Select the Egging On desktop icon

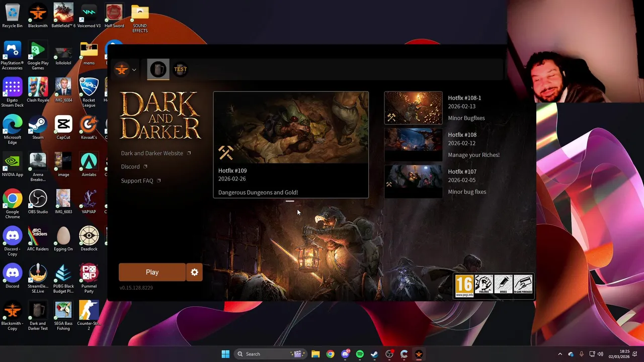pyautogui.click(x=63, y=239)
